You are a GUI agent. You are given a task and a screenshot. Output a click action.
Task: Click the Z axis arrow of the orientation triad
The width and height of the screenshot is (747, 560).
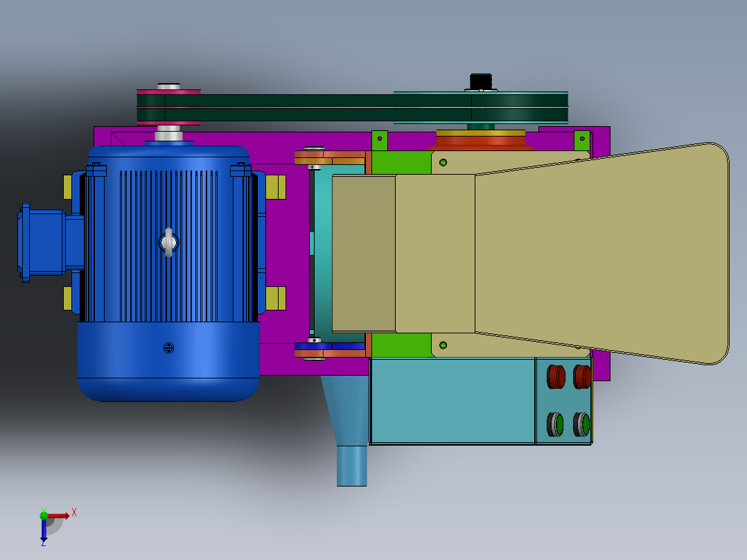click(44, 530)
